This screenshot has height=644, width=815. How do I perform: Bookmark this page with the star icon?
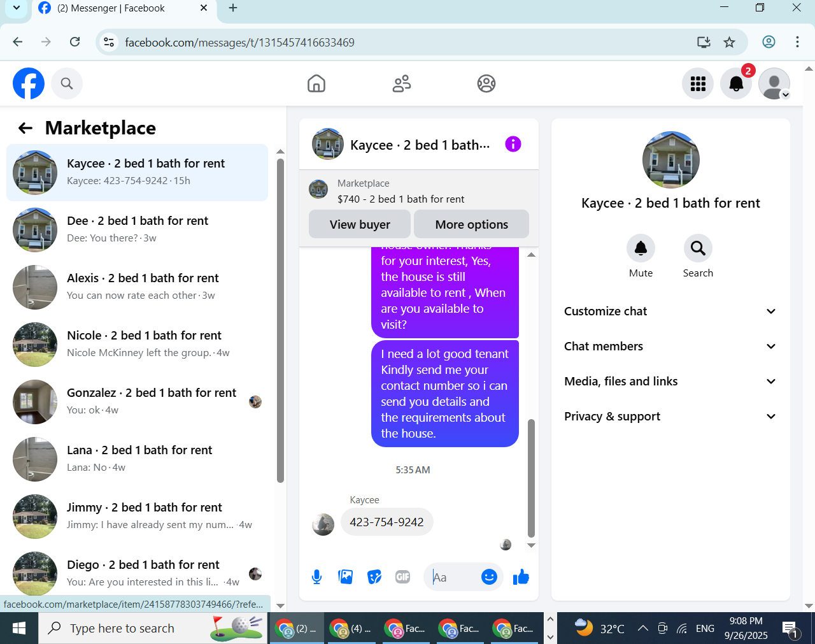730,42
